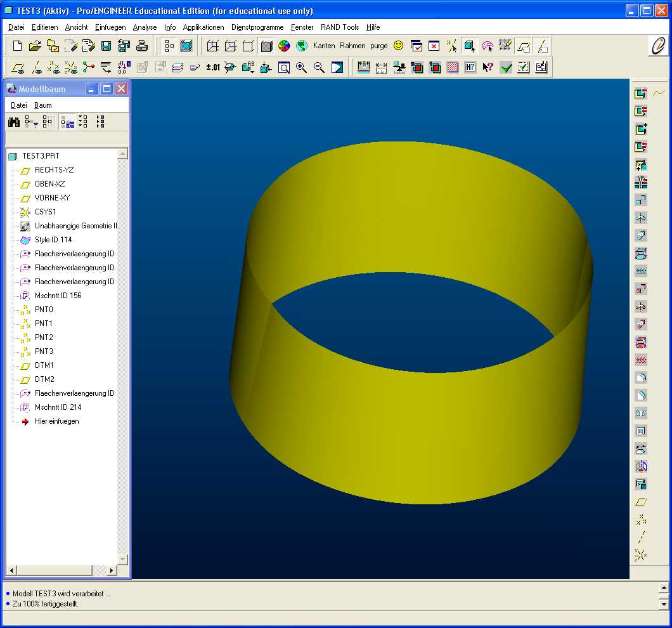Toggle coordinate systems display eye icon
The width and height of the screenshot is (672, 628).
click(x=71, y=67)
